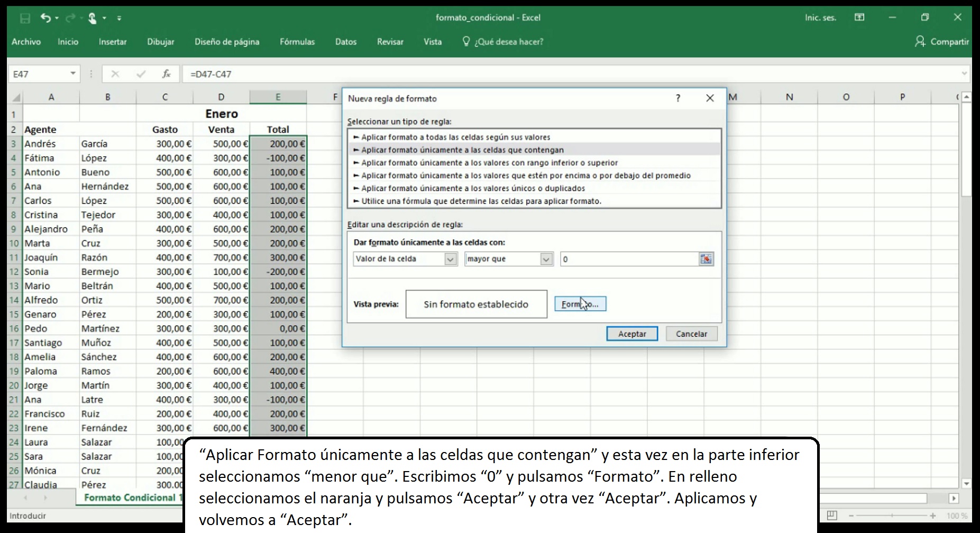Cancel formula entry with the X icon
980x533 pixels.
click(115, 74)
